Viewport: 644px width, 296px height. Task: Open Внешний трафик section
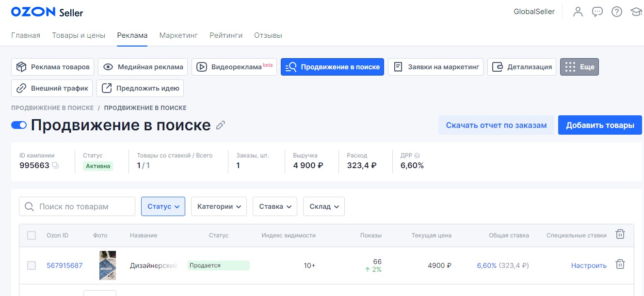pyautogui.click(x=52, y=88)
